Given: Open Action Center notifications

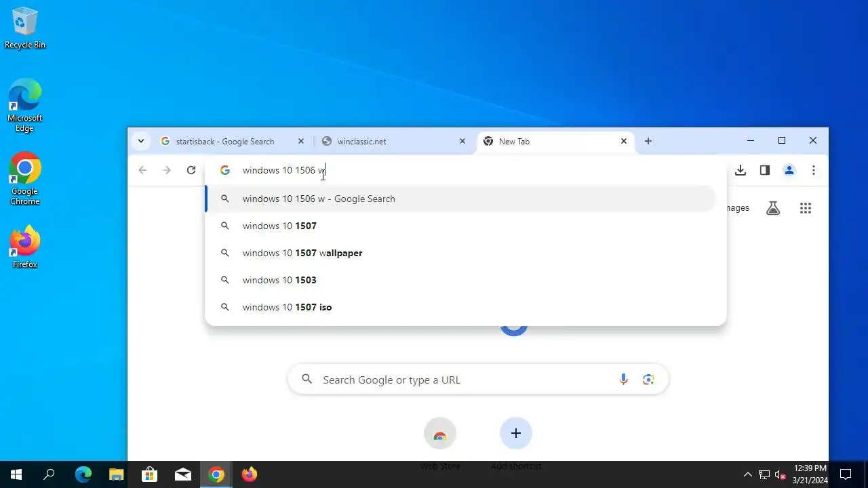Looking at the screenshot, I should pyautogui.click(x=846, y=474).
